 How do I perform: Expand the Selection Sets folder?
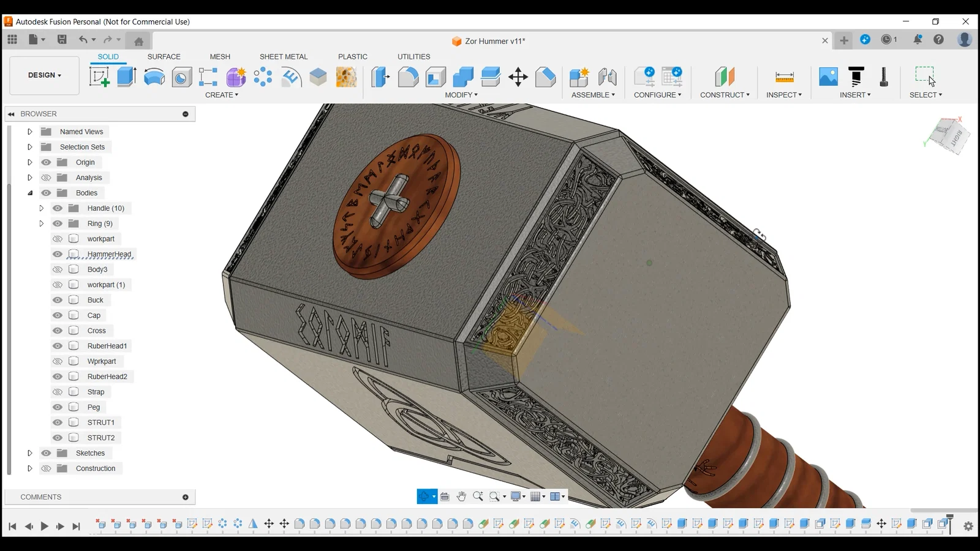click(x=29, y=147)
